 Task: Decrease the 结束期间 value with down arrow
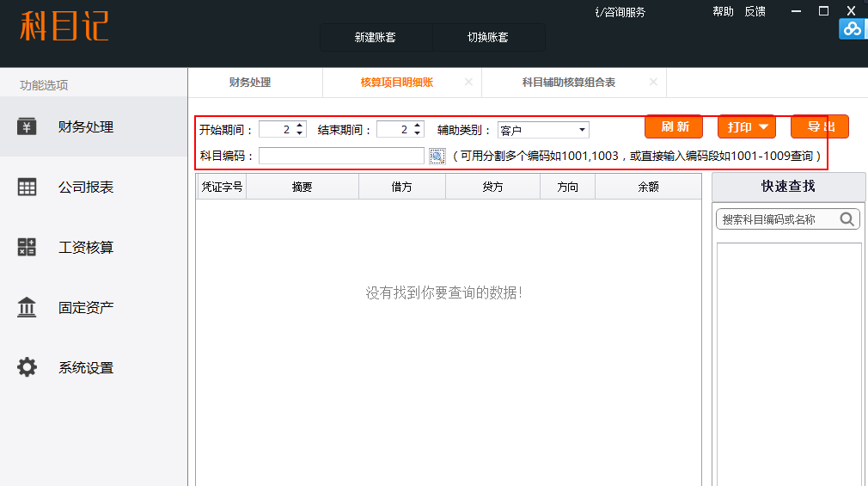coord(417,133)
